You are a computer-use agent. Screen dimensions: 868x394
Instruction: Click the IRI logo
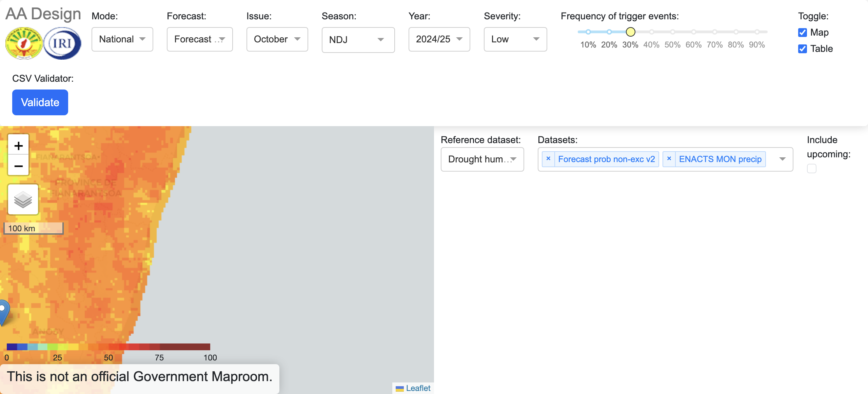point(62,43)
